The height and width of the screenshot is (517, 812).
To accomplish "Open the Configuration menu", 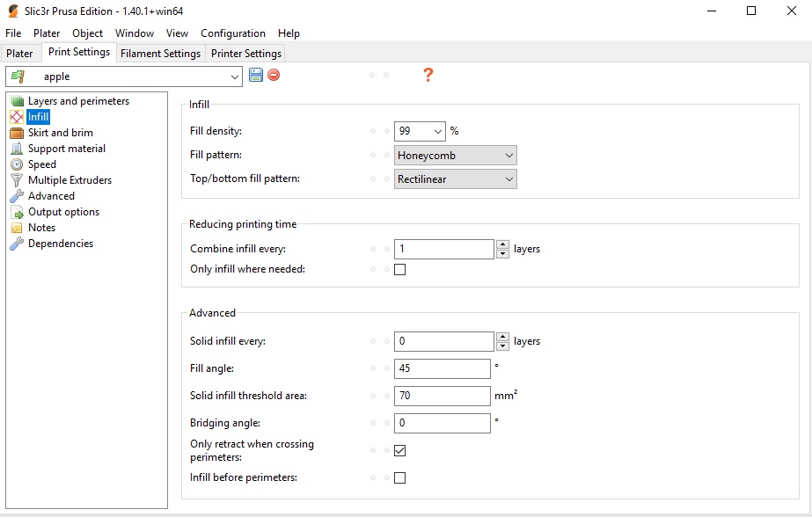I will point(233,33).
